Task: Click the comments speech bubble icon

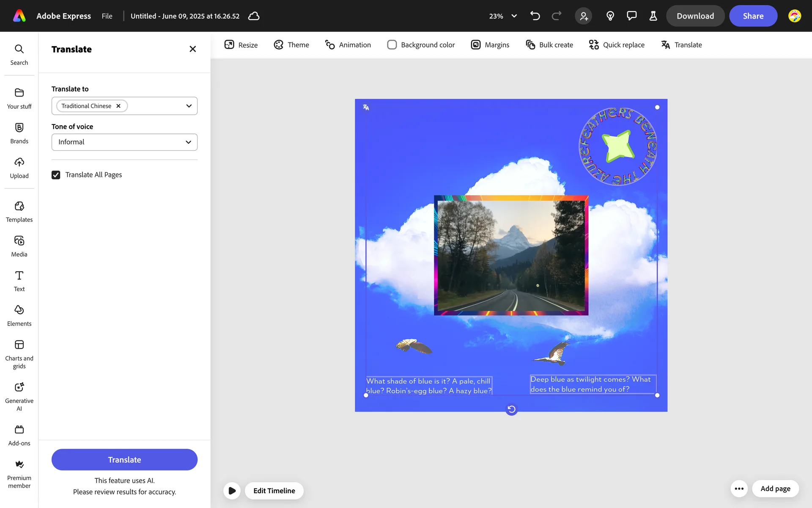Action: pos(631,16)
